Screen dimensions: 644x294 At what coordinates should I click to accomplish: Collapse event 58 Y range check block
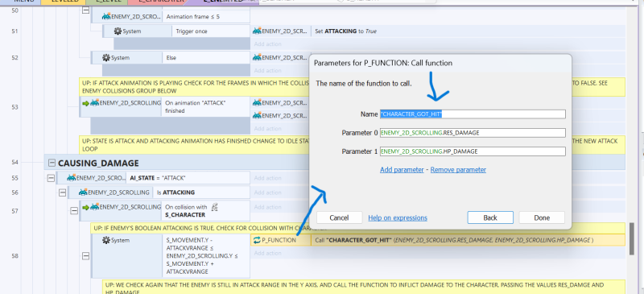[x=85, y=256]
